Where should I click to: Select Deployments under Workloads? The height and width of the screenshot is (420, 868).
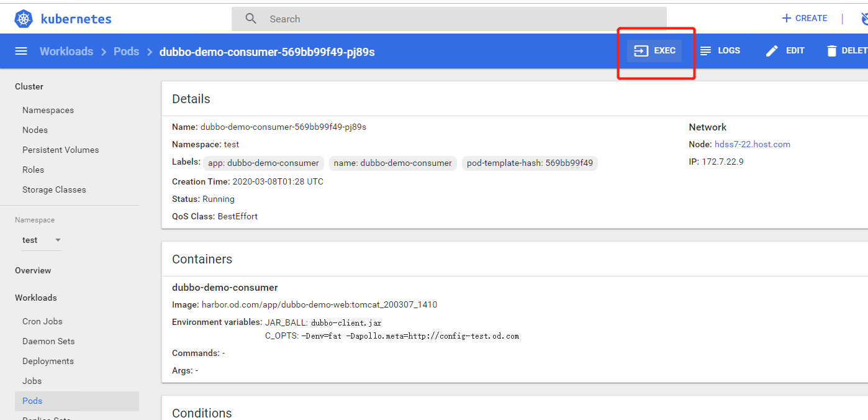click(x=48, y=361)
